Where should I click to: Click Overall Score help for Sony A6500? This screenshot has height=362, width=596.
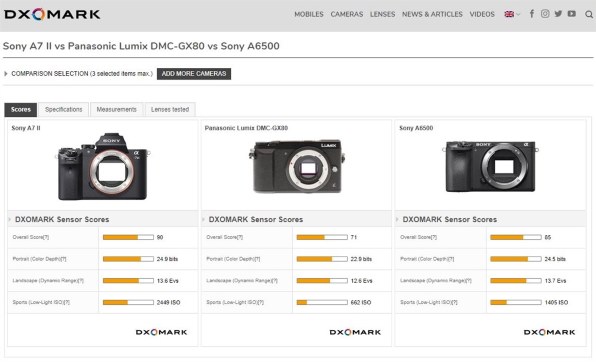pyautogui.click(x=434, y=237)
